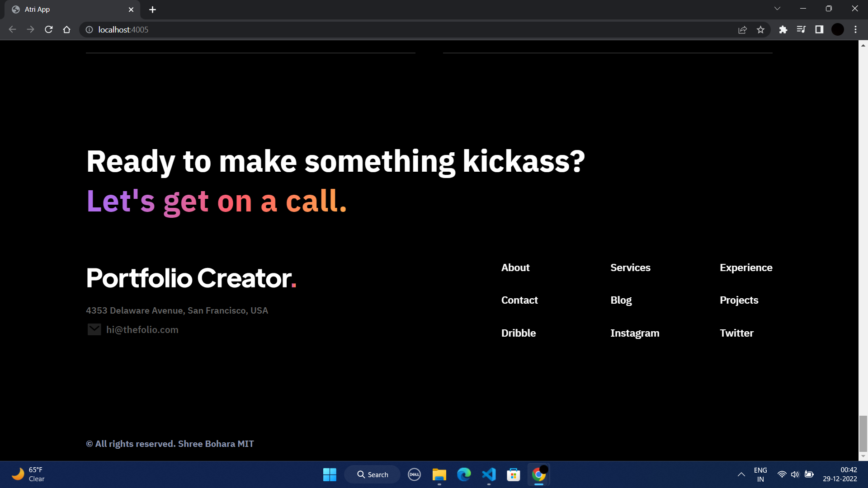Navigate back using the browser back arrow

tap(12, 29)
